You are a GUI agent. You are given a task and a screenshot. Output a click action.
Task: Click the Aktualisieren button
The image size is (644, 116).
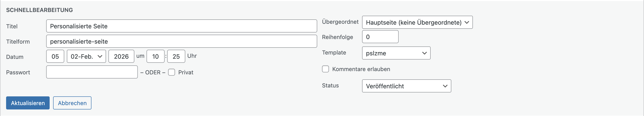coord(28,103)
